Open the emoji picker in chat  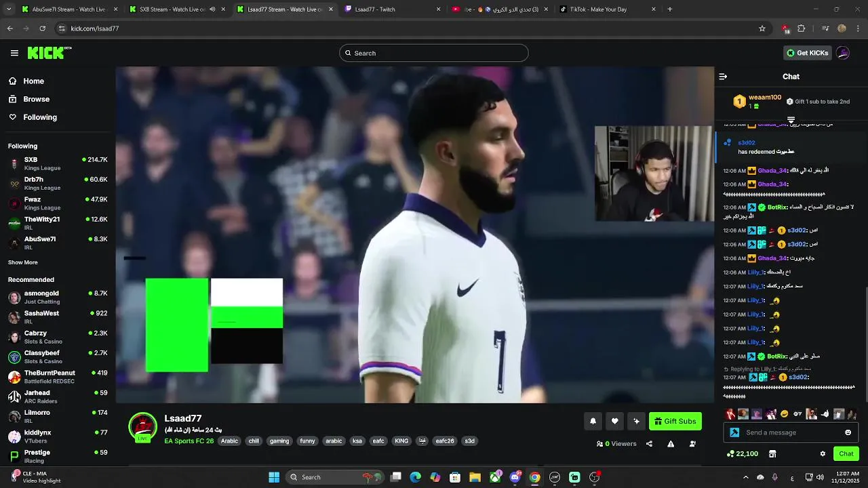click(x=848, y=432)
